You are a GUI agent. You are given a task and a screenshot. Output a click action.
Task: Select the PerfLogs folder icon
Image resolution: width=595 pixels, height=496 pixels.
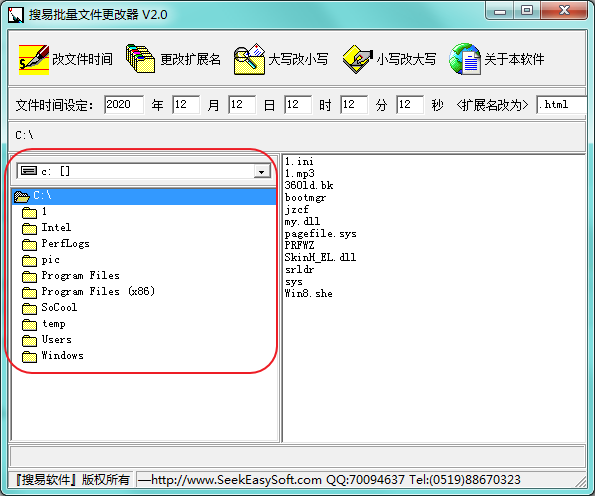click(x=29, y=245)
